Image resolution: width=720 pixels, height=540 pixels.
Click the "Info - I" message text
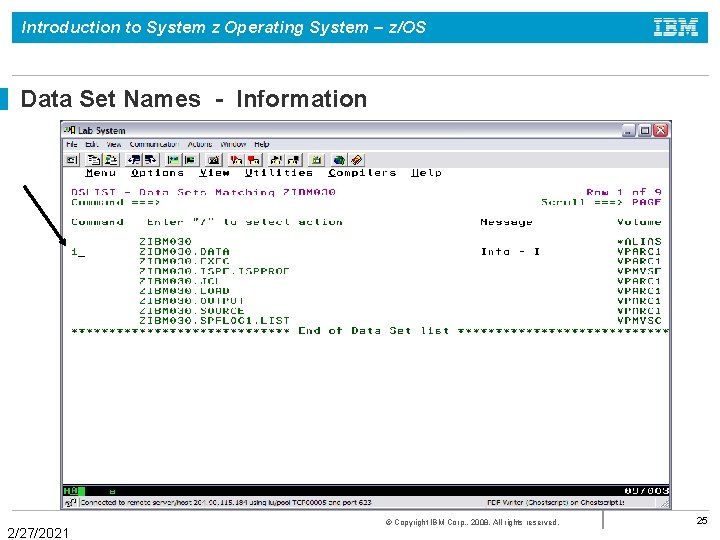click(510, 252)
